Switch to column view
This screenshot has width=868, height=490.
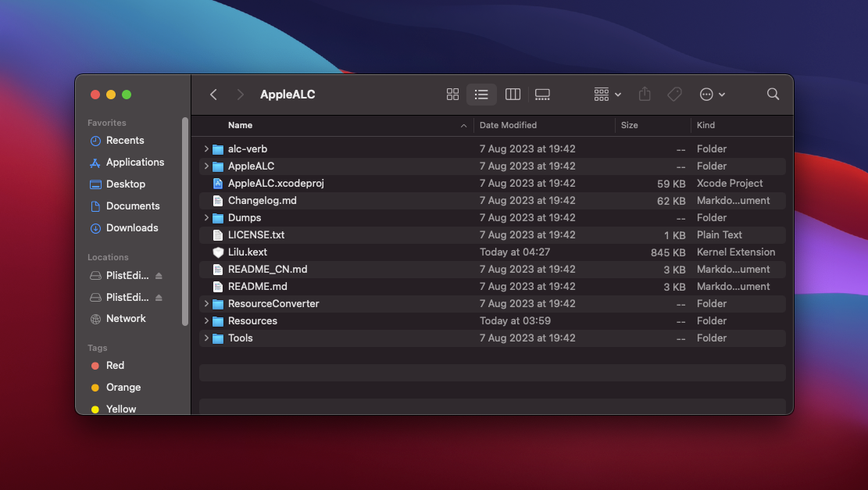[513, 95]
